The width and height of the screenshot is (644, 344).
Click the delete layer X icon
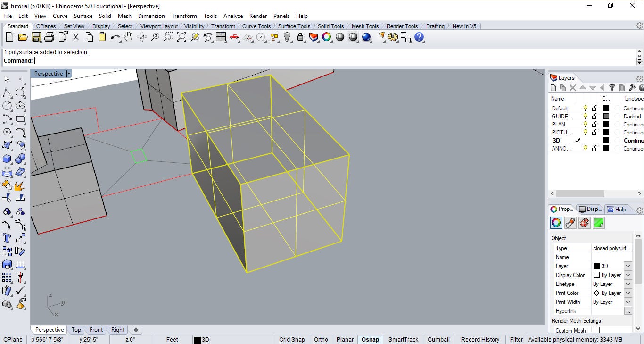(573, 87)
